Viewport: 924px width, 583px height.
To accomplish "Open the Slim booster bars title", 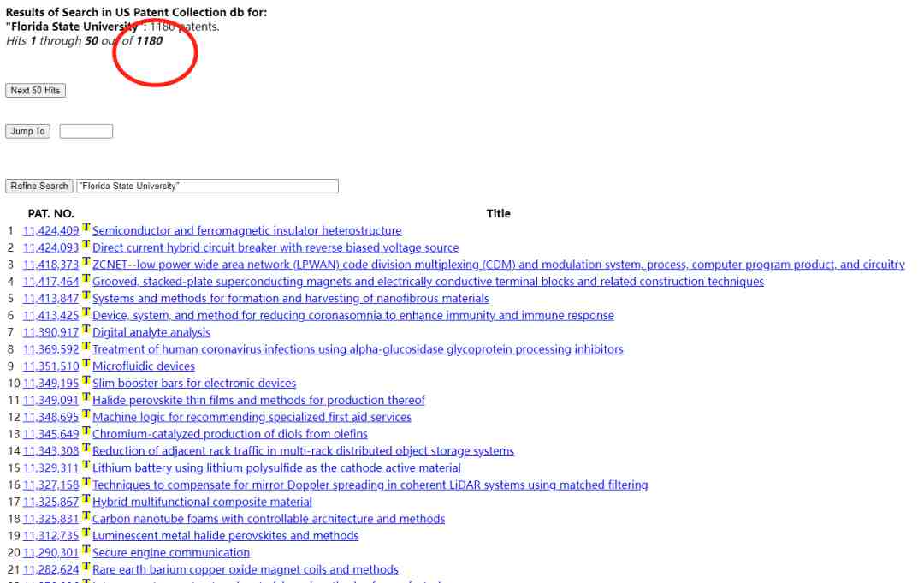I will (x=194, y=384).
